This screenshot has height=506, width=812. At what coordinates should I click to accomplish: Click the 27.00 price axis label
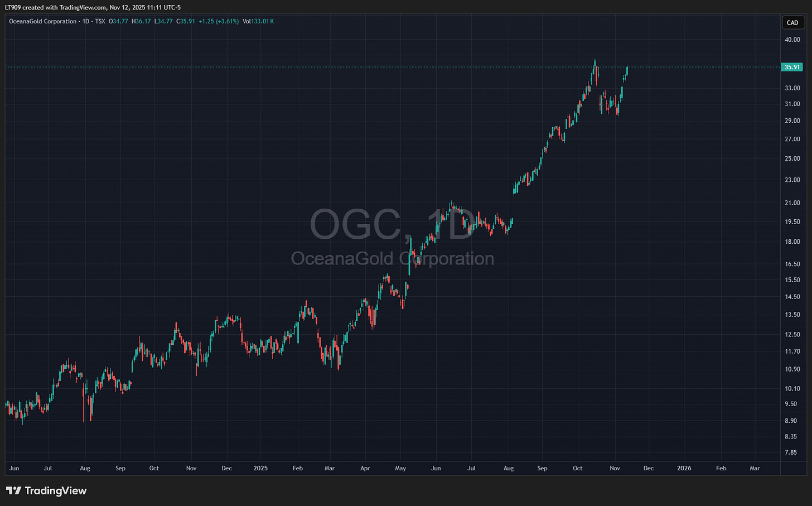(792, 139)
